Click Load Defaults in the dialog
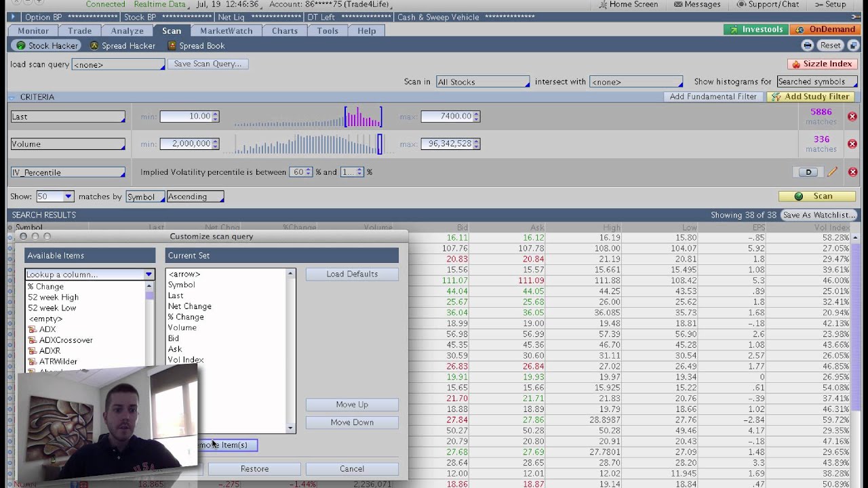Screen dimensions: 868x488 (352, 274)
